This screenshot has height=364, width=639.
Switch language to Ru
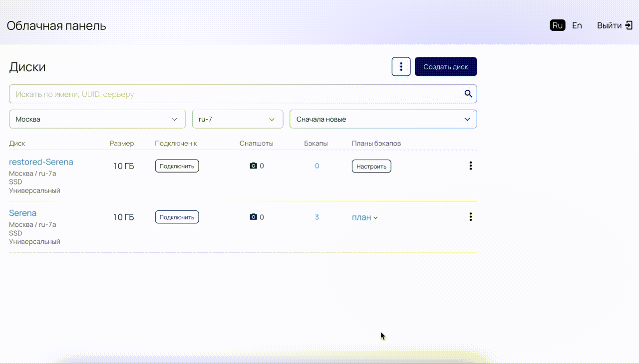(557, 25)
